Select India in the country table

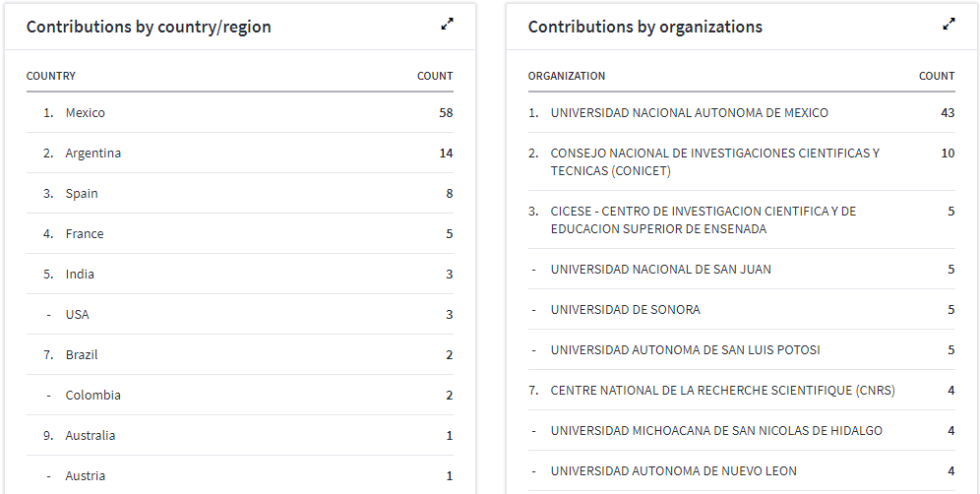coord(80,275)
